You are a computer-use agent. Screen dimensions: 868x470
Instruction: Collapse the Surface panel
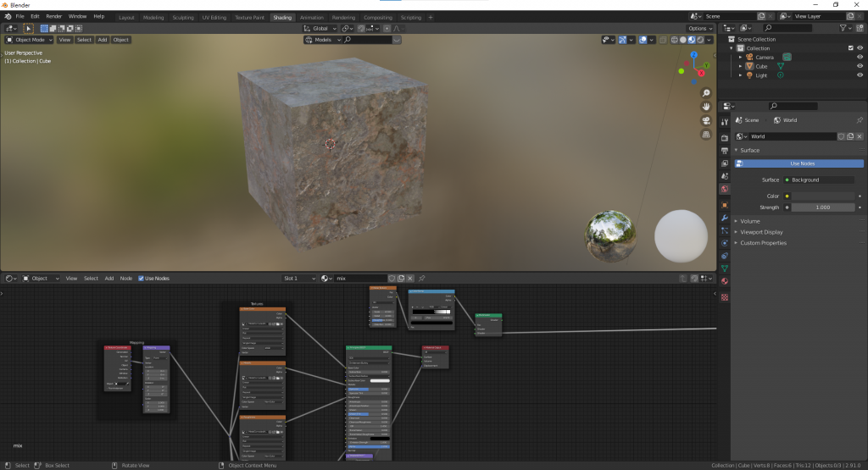(x=749, y=151)
